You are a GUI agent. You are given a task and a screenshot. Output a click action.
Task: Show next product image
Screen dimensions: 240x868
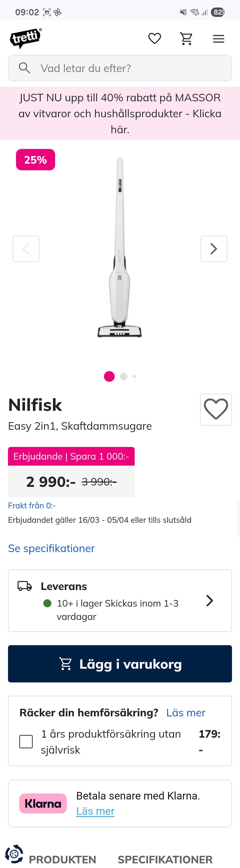click(214, 249)
